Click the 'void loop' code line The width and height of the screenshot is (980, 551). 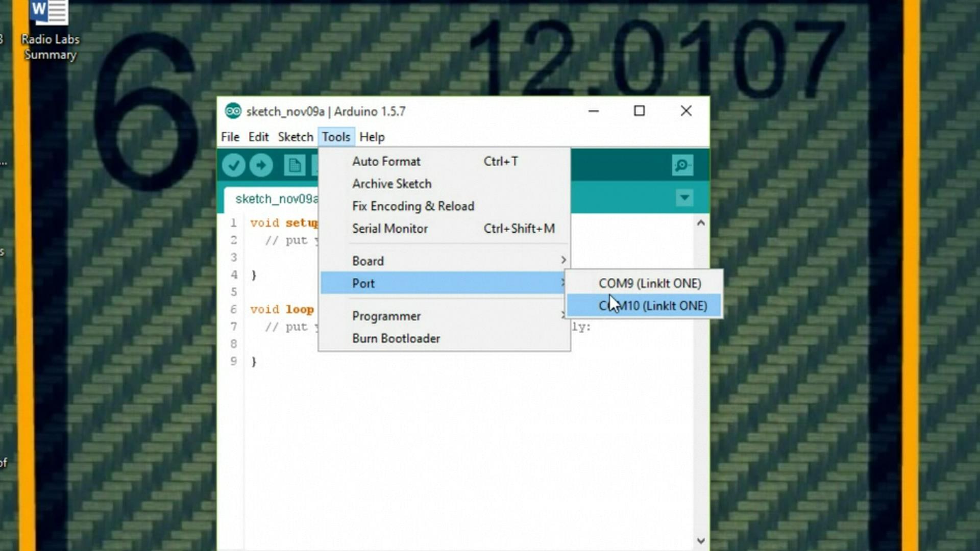point(282,309)
